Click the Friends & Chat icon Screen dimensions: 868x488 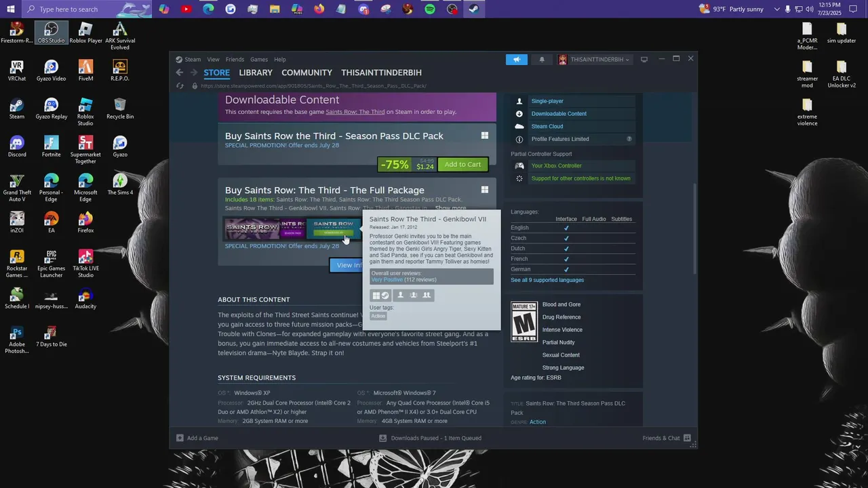(x=687, y=438)
